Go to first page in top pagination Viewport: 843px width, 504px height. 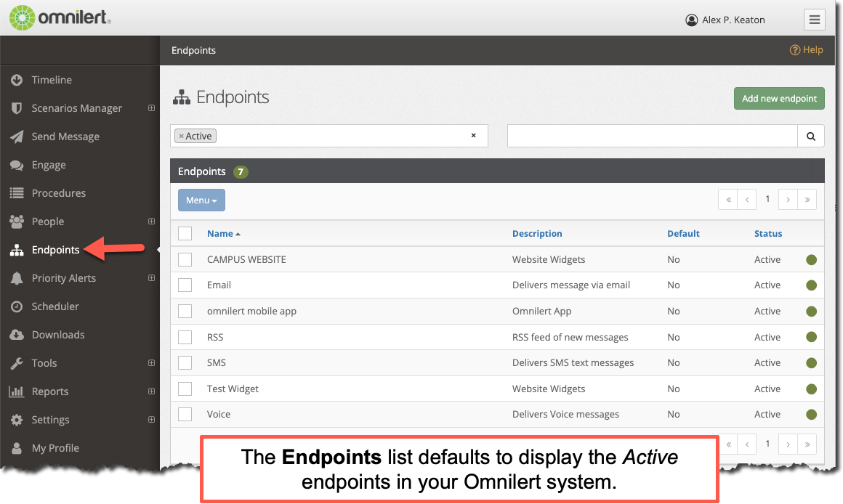[x=728, y=199]
